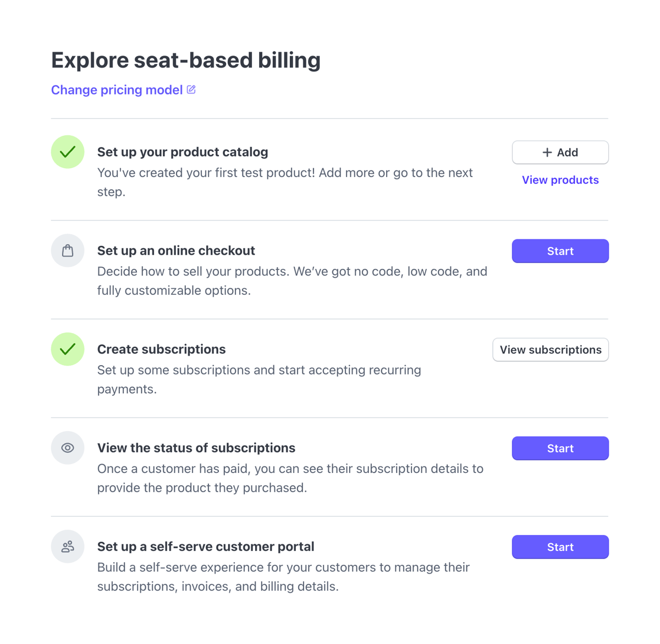Click the completed check circle for product catalog step
The image size is (660, 644).
[x=68, y=152]
